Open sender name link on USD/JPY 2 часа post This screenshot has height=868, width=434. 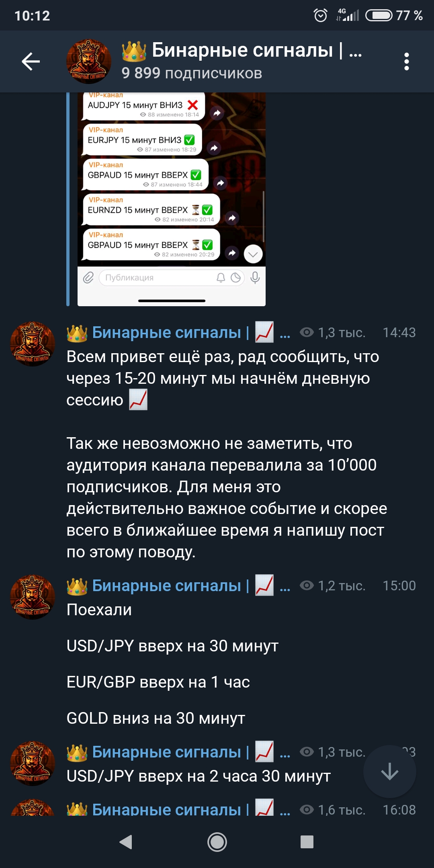178,752
